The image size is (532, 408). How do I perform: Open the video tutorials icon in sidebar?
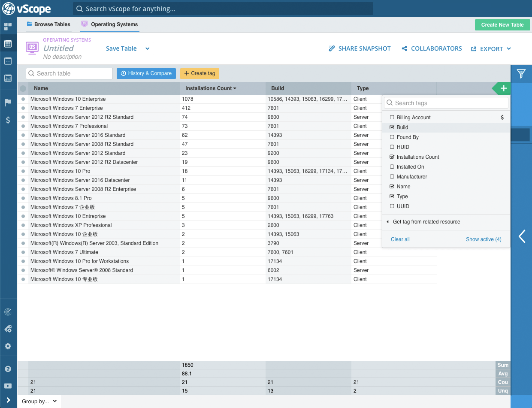[x=8, y=386]
